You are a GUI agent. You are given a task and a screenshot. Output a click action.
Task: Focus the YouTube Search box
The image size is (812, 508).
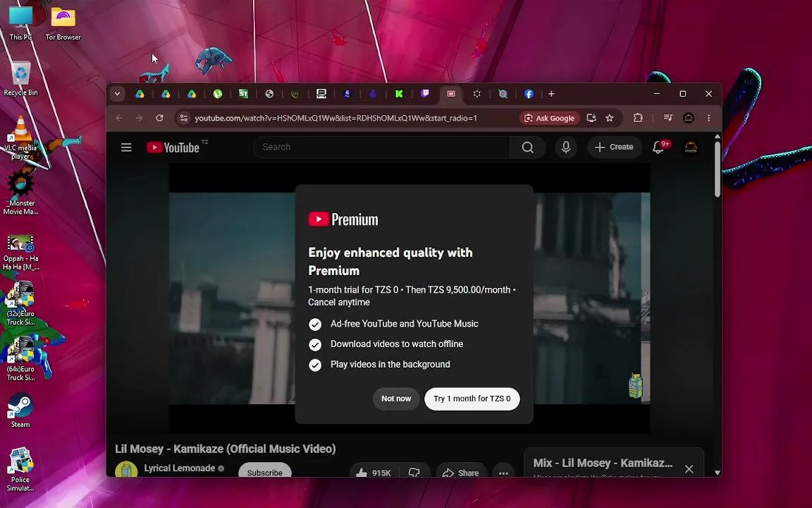(x=381, y=147)
